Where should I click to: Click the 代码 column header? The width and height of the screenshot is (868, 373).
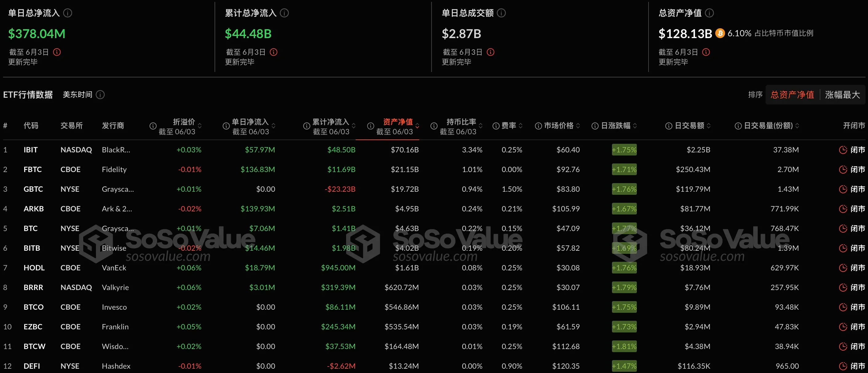point(31,126)
